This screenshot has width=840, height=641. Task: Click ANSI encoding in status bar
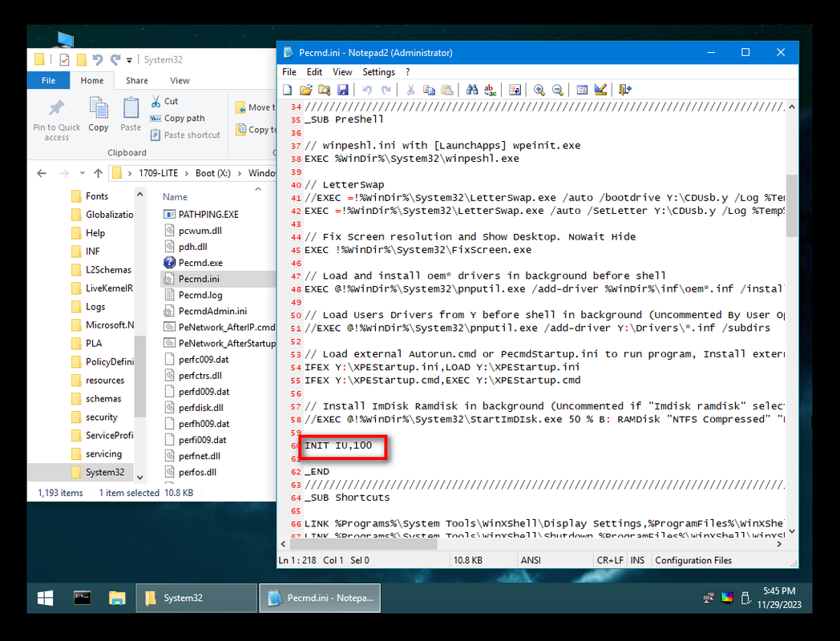pyautogui.click(x=531, y=560)
